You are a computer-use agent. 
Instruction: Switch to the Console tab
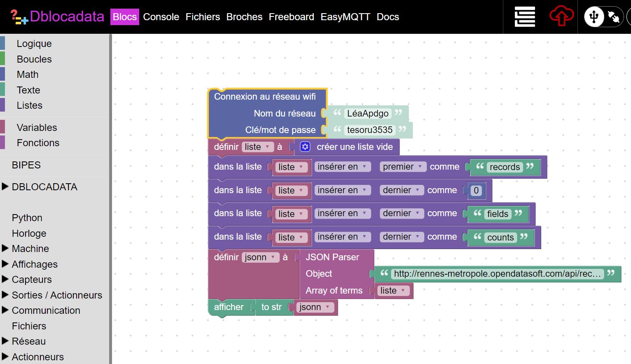click(161, 17)
